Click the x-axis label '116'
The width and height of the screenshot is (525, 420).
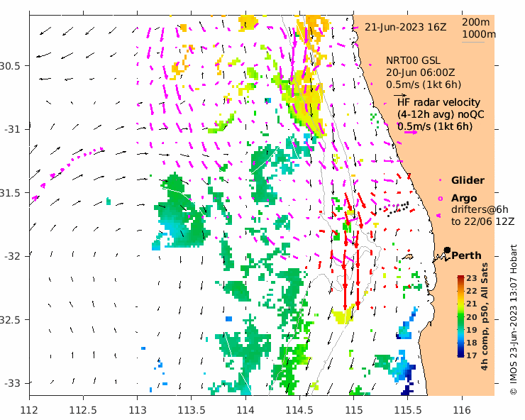coord(462,410)
